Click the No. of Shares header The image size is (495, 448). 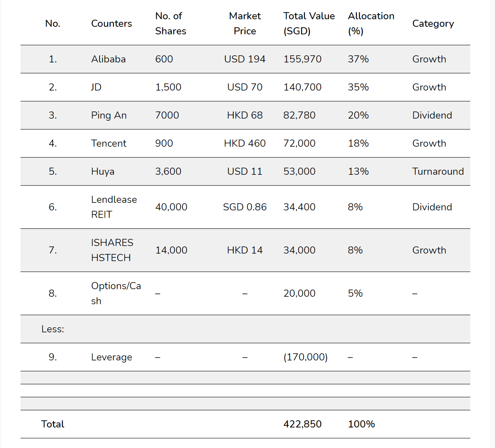(170, 23)
